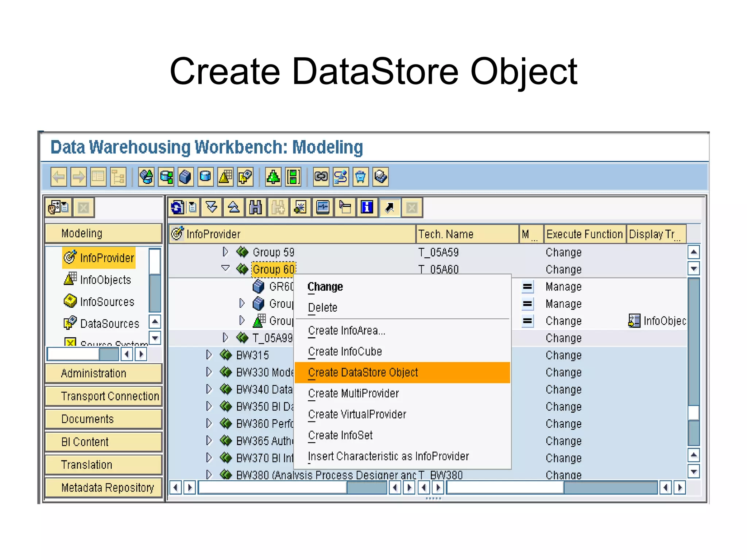Select Create InfoCube menu entry
The height and width of the screenshot is (560, 747).
click(x=345, y=352)
